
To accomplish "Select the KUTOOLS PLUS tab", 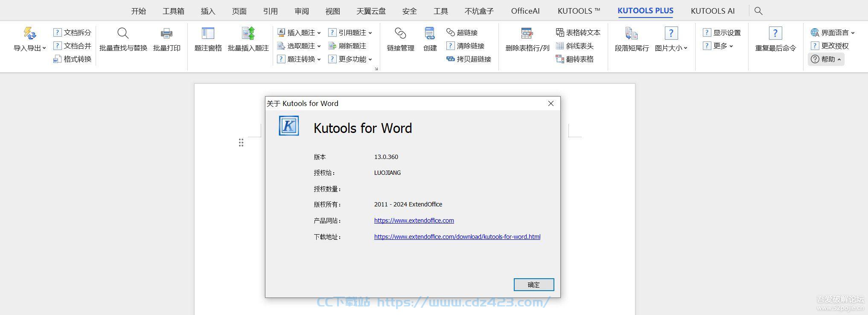I will (x=645, y=11).
